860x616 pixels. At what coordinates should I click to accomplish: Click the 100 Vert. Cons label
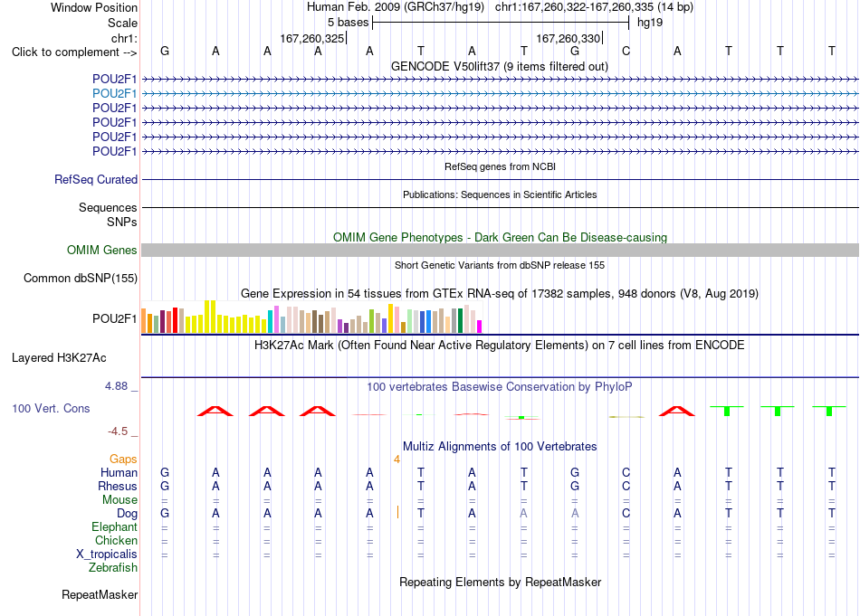pos(51,408)
